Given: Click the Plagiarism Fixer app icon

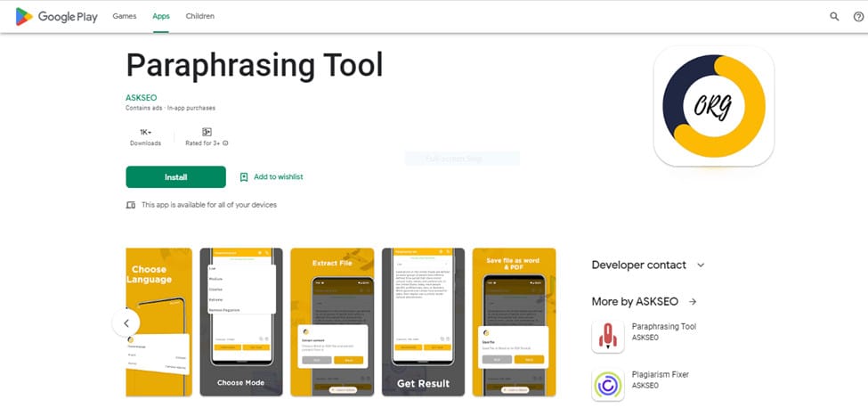Looking at the screenshot, I should (608, 385).
